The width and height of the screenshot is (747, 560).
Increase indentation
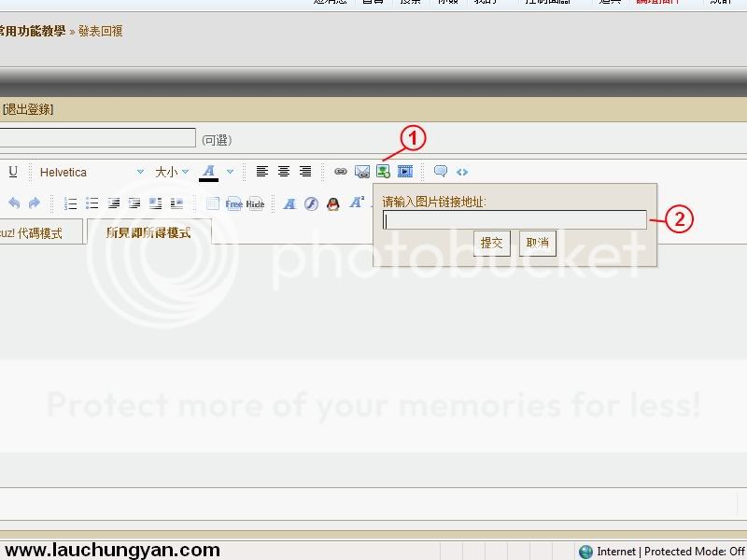point(134,203)
